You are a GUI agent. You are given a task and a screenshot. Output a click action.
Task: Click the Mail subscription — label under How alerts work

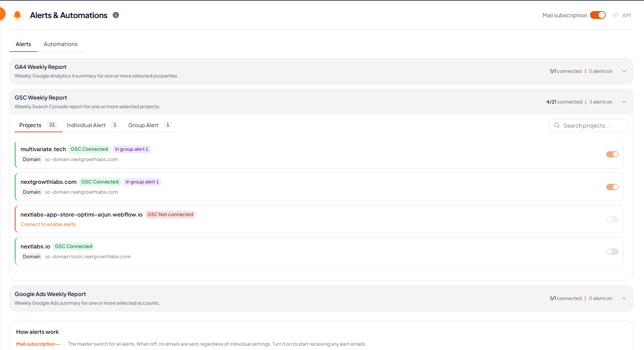[x=38, y=344]
